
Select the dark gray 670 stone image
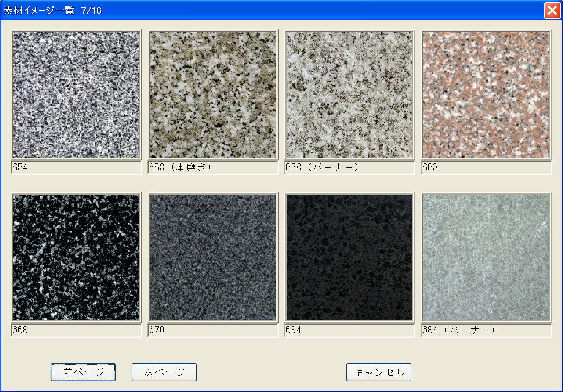pos(213,257)
